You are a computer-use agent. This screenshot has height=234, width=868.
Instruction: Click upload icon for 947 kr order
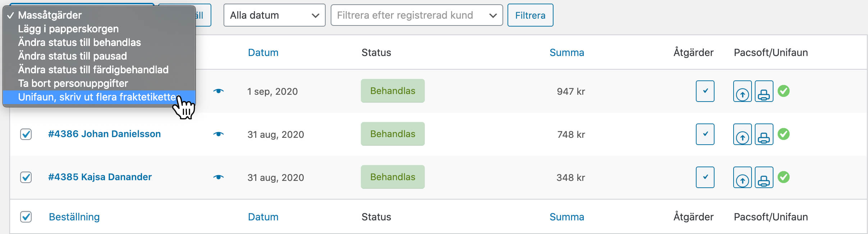click(742, 91)
